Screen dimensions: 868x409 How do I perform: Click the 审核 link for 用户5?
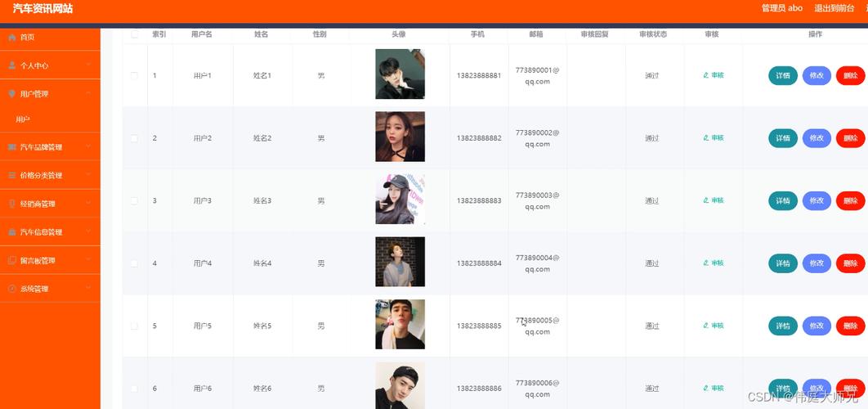tap(714, 326)
